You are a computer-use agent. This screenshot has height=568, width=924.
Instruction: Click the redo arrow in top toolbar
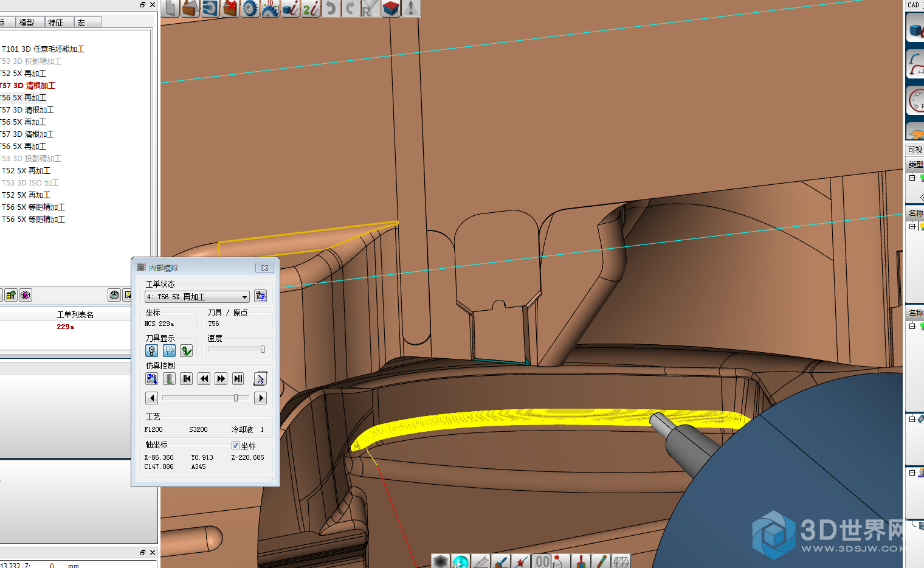point(351,8)
